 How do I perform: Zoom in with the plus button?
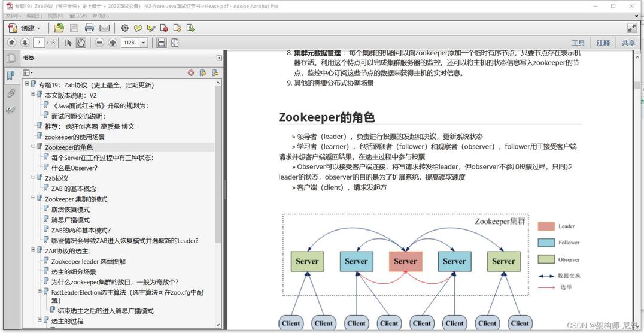coord(113,43)
